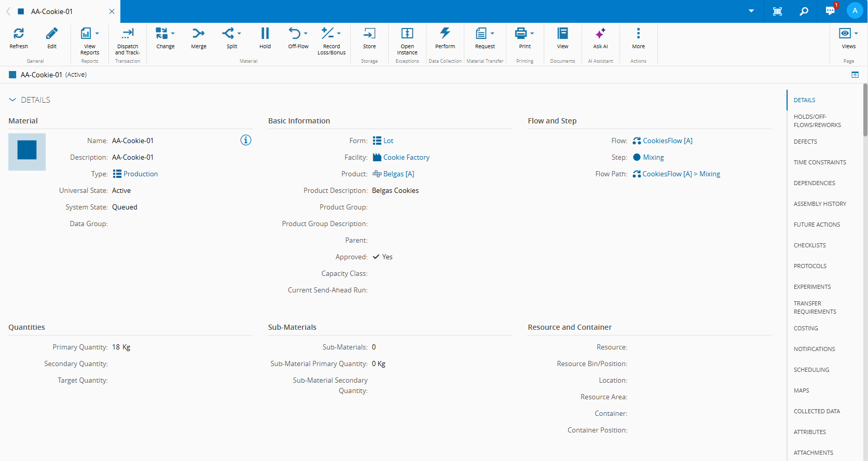Select CHECKLISTS in the side navigation
This screenshot has width=868, height=461.
pyautogui.click(x=809, y=245)
